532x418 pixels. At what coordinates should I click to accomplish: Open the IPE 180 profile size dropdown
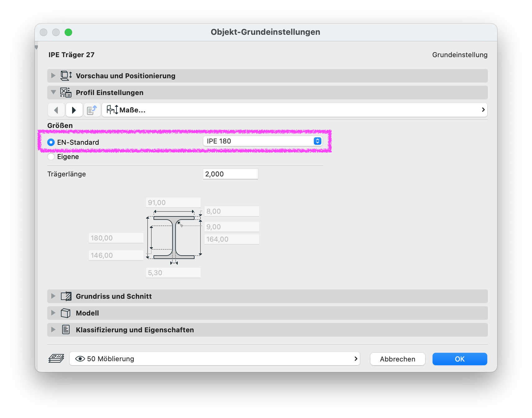263,141
